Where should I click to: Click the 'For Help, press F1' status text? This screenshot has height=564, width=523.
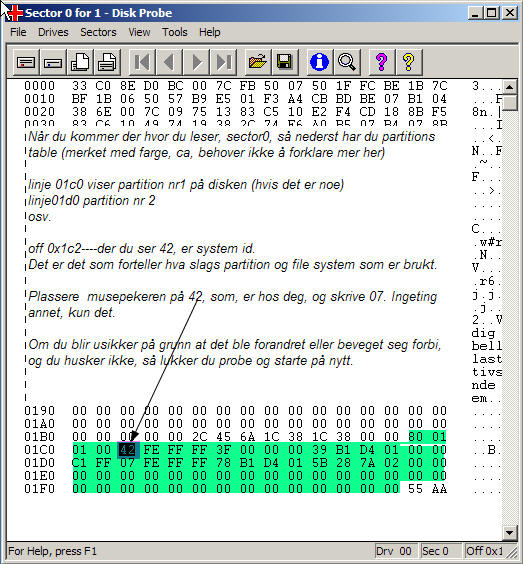tap(53, 551)
